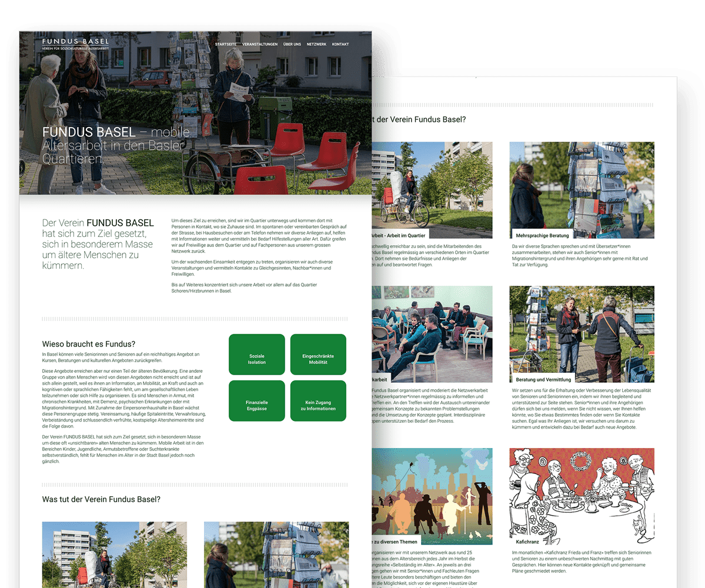
Task: Open the Beratung und Vermittlung photo
Action: (x=582, y=334)
